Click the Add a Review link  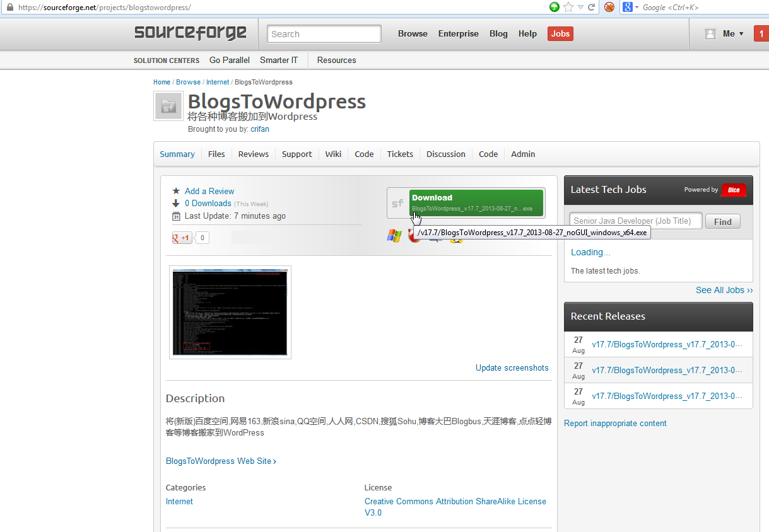209,191
